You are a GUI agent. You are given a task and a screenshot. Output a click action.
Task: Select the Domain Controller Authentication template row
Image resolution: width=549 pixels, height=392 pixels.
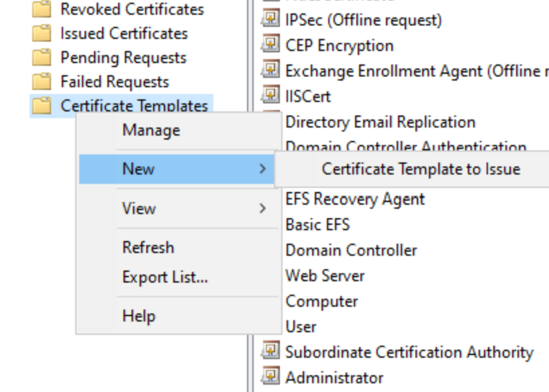[406, 146]
